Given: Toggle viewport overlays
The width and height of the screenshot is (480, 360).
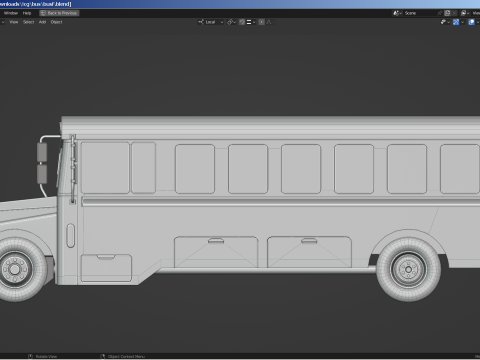Looking at the screenshot, I should 471,22.
